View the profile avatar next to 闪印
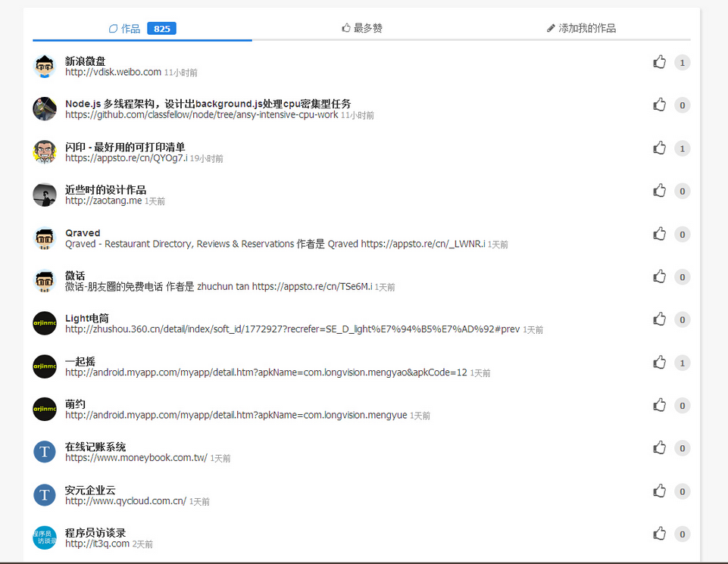The image size is (728, 564). pyautogui.click(x=45, y=152)
